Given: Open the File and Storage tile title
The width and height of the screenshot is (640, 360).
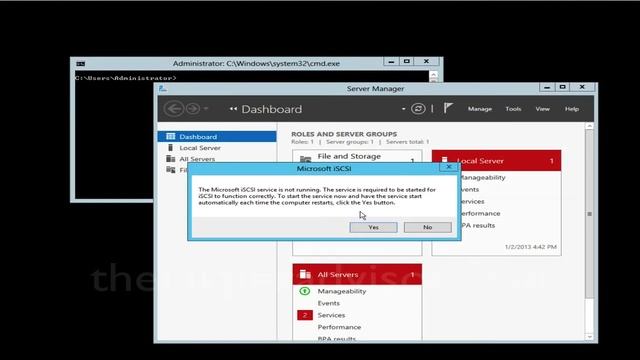Looking at the screenshot, I should tap(349, 156).
